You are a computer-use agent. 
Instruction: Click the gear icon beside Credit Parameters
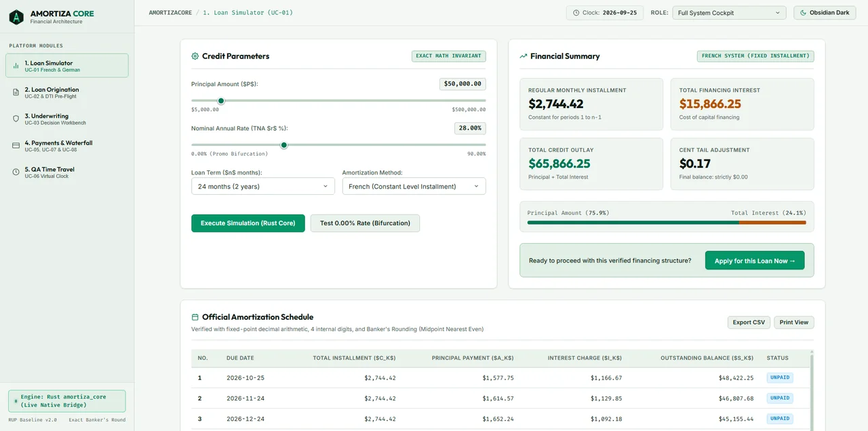click(195, 56)
